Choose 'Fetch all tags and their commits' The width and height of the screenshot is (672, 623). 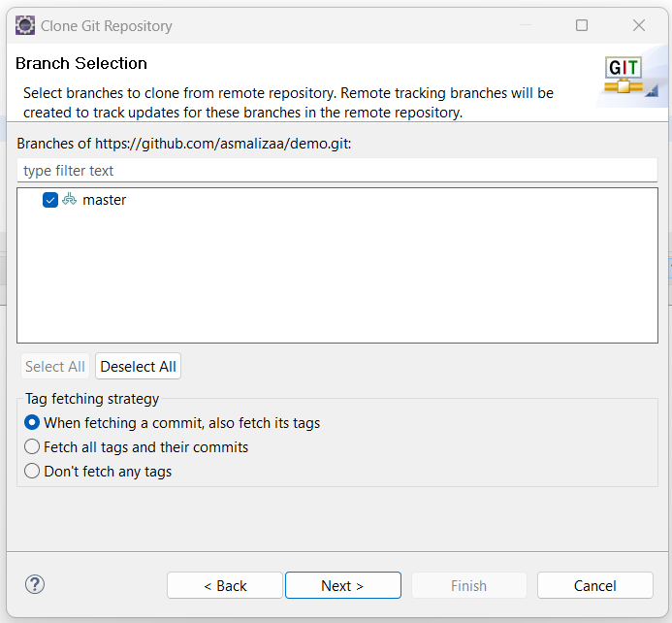tap(32, 447)
